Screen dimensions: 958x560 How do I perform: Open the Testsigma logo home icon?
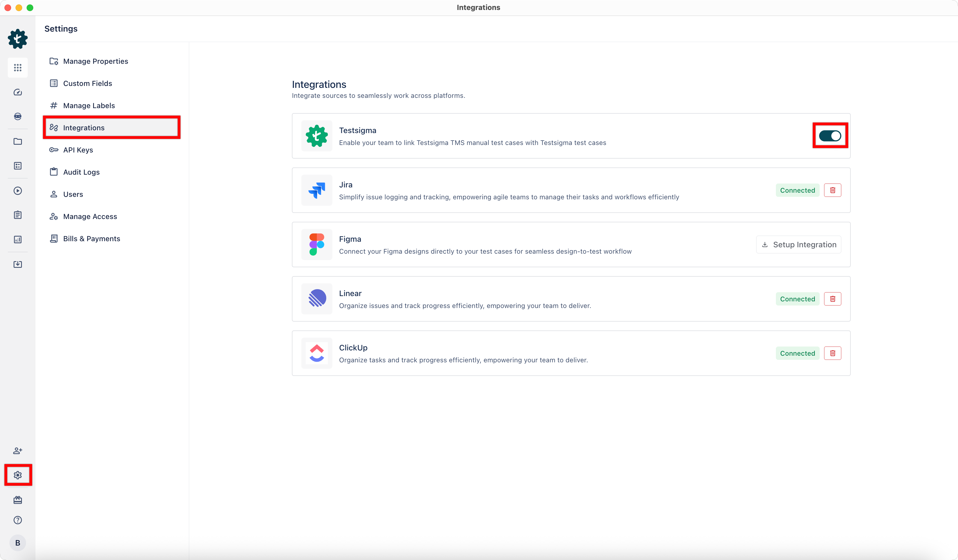tap(17, 39)
